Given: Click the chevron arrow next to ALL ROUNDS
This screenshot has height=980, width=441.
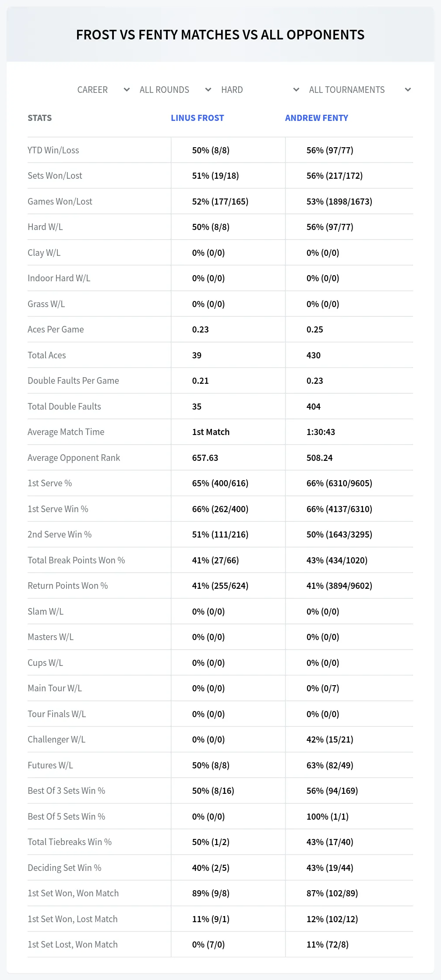Looking at the screenshot, I should (208, 90).
